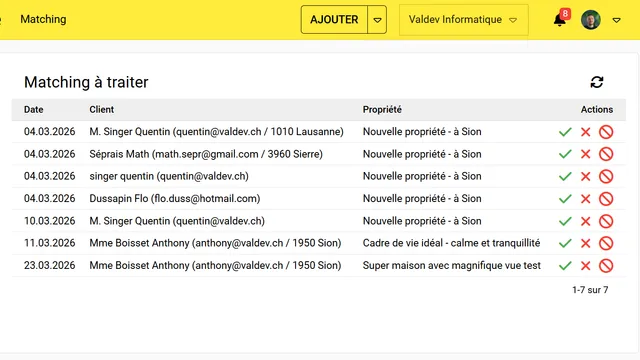
Task: Sort by the Client column header
Action: coord(102,109)
